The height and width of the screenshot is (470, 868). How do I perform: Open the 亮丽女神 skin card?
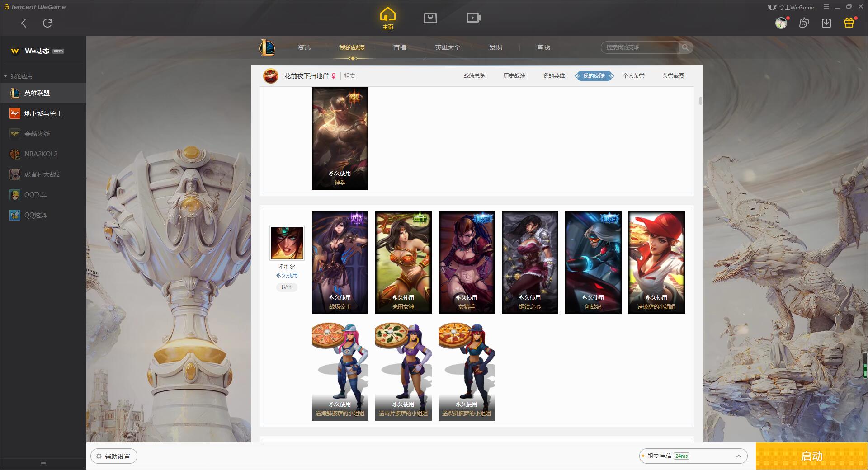[403, 263]
